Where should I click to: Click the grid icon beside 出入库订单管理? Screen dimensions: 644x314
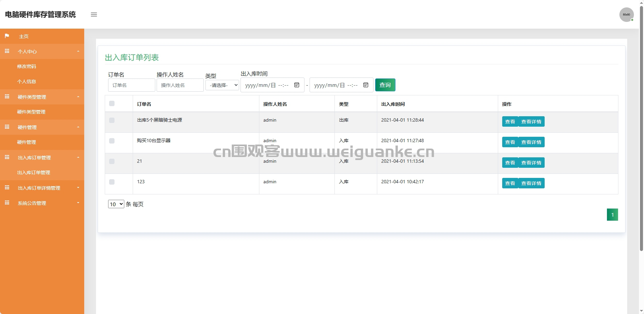pyautogui.click(x=7, y=157)
